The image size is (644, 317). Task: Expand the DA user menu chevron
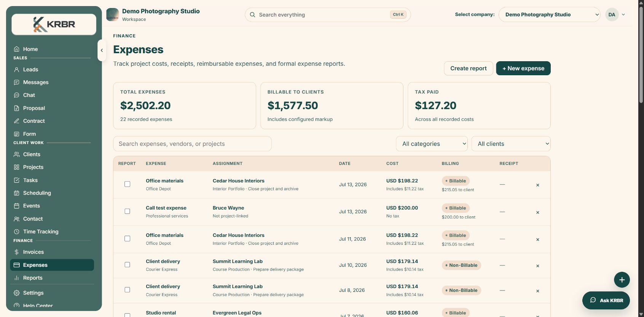point(623,15)
